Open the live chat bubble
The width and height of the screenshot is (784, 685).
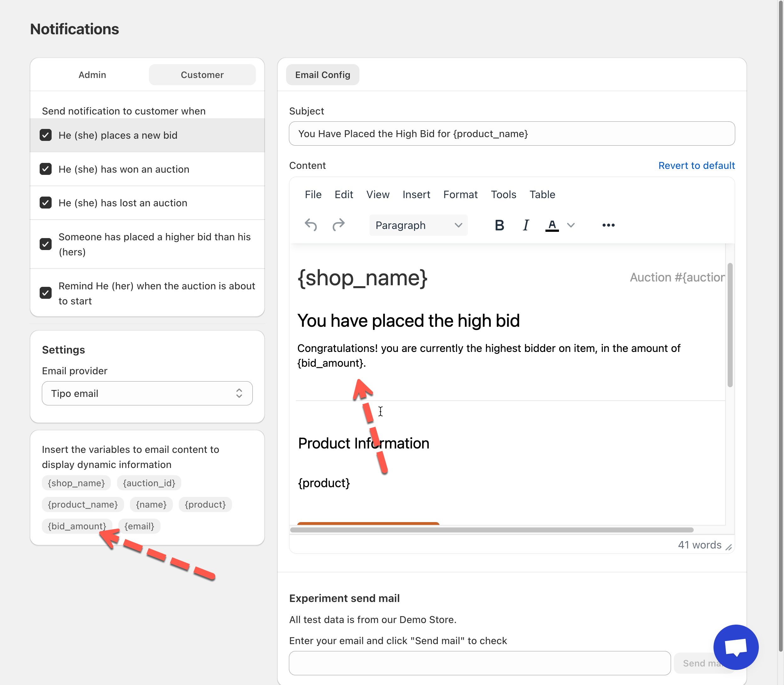click(736, 647)
